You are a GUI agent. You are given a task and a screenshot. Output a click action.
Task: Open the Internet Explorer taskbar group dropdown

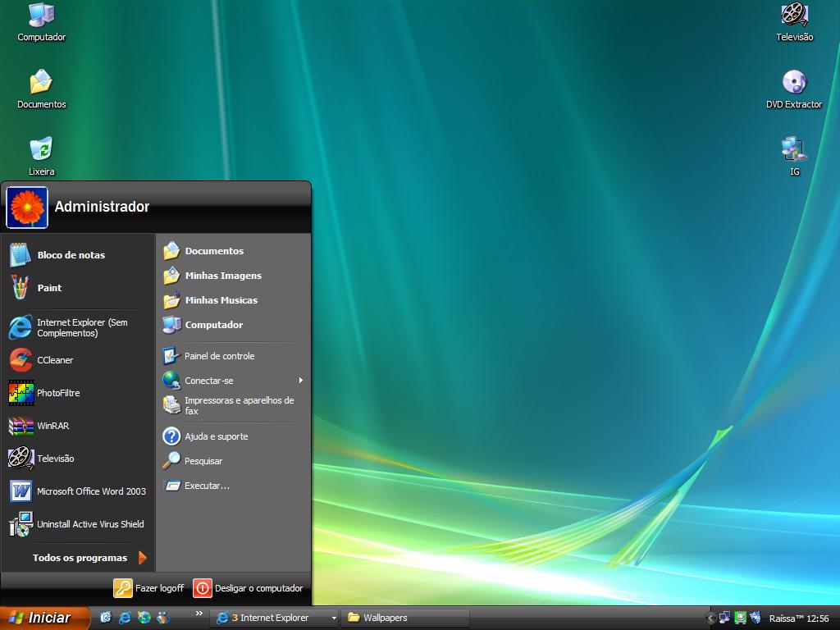coord(333,618)
